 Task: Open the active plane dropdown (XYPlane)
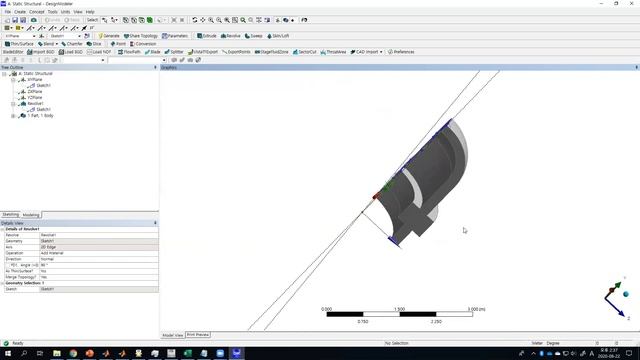point(20,36)
